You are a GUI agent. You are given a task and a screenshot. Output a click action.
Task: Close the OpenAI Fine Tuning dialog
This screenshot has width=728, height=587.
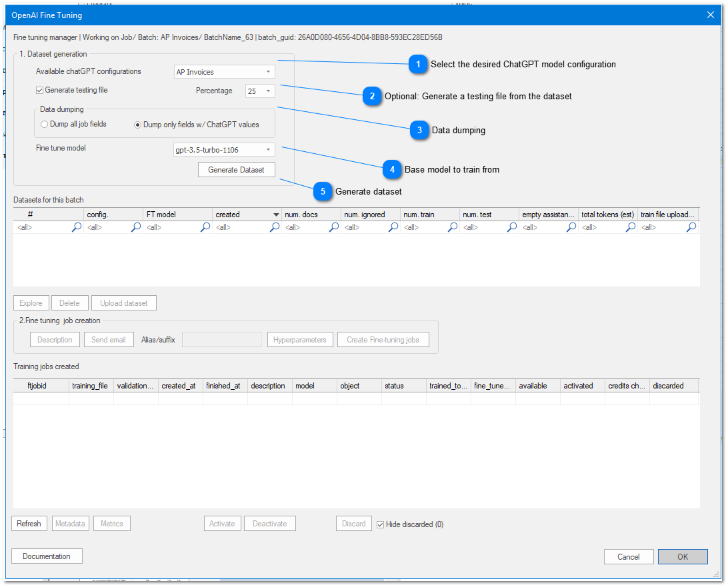coord(710,15)
